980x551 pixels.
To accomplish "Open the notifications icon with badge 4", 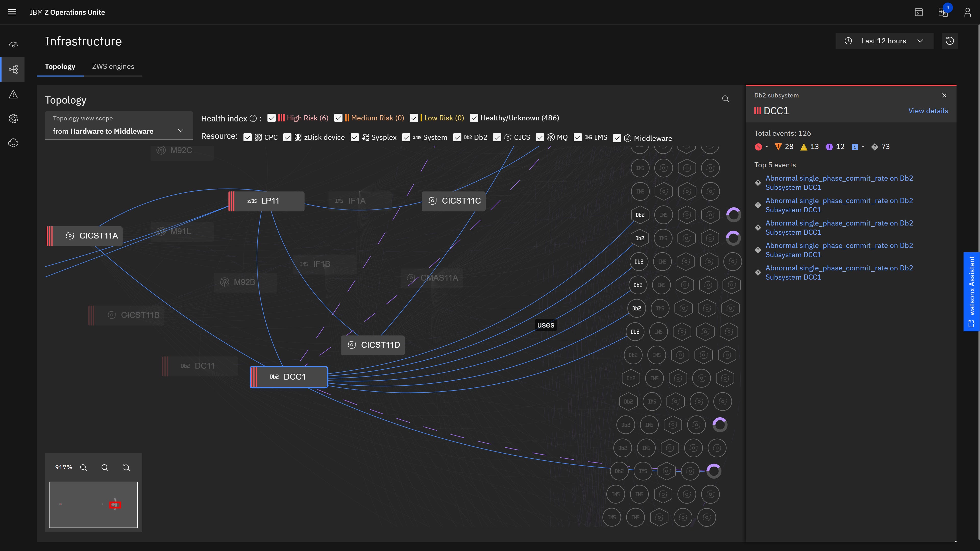I will 944,12.
